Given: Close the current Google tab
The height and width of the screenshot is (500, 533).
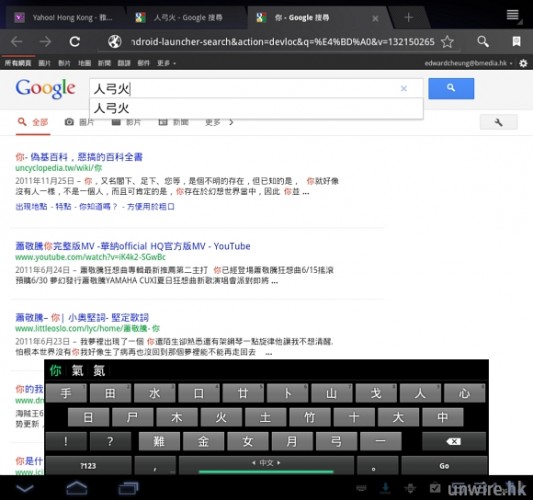Looking at the screenshot, I should (x=375, y=18).
